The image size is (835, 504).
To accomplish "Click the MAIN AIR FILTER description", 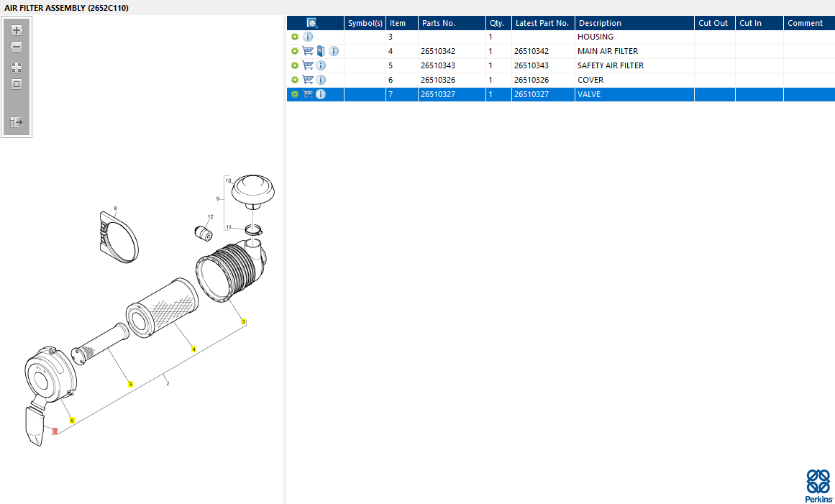I will pos(634,51).
